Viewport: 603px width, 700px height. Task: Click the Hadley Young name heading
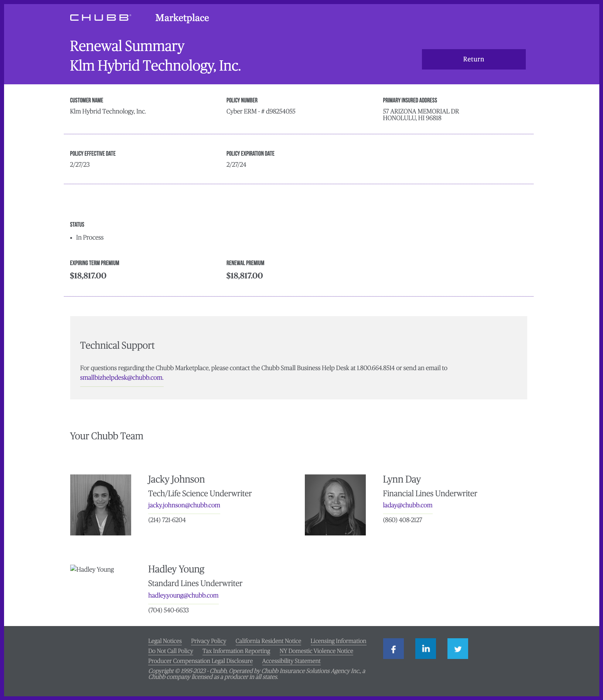tap(176, 569)
